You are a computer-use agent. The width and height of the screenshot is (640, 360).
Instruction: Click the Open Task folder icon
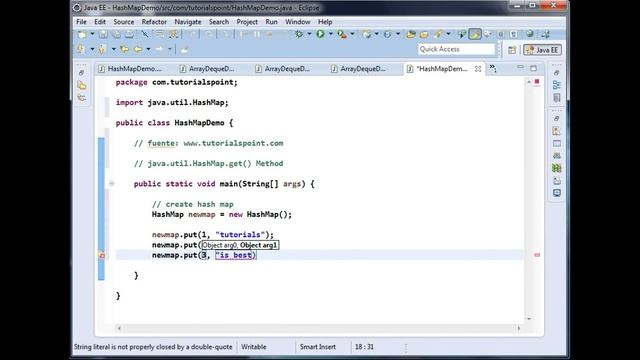[424, 35]
